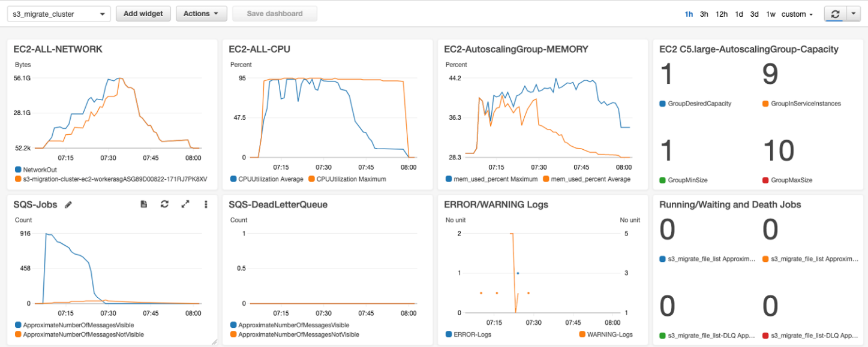The height and width of the screenshot is (347, 868).
Task: Switch to the 3h time range
Action: [703, 14]
